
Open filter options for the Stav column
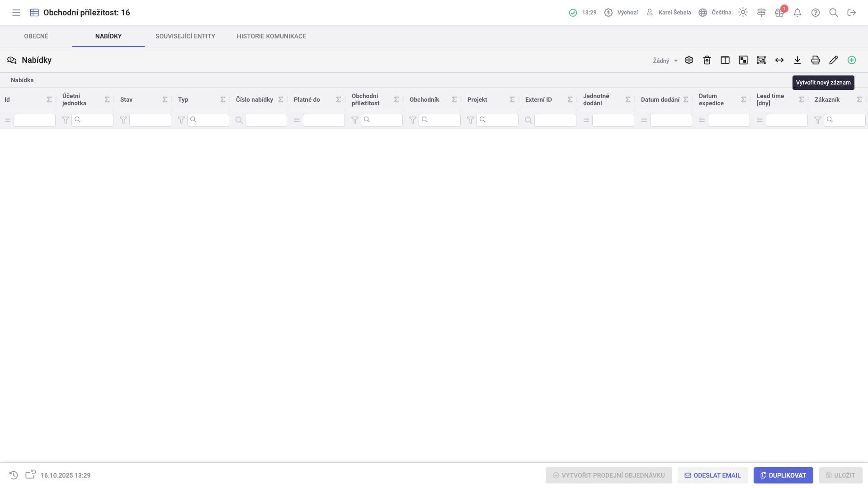[123, 120]
